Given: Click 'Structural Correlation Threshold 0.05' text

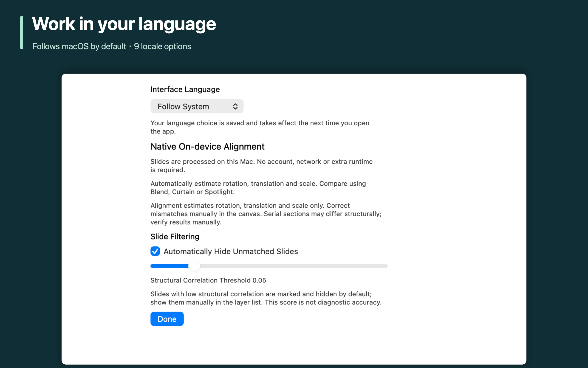Looking at the screenshot, I should 208,280.
